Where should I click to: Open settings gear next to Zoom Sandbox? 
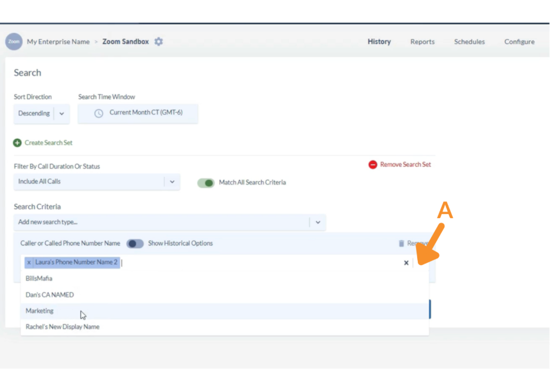pyautogui.click(x=159, y=42)
